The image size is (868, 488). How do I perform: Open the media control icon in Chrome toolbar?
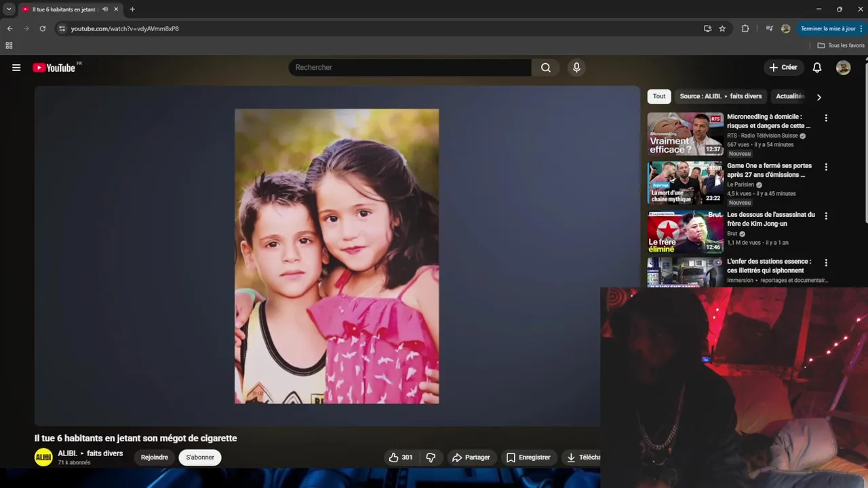769,28
